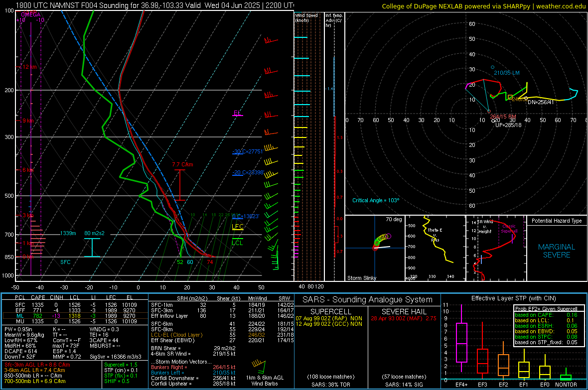Click the Bunkers Left storm motion line
The width and height of the screenshot is (588, 390).
pos(193,373)
